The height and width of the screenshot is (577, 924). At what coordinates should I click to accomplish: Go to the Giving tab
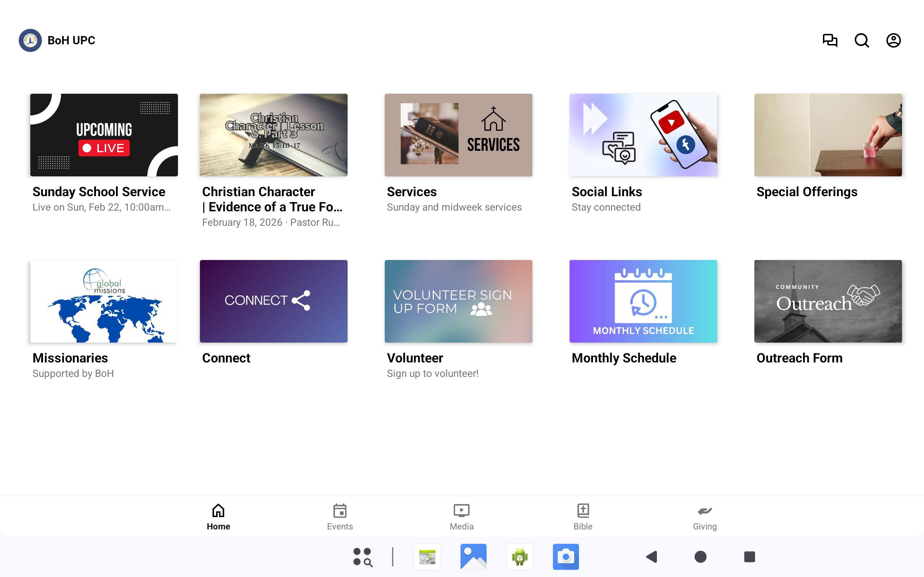tap(705, 517)
